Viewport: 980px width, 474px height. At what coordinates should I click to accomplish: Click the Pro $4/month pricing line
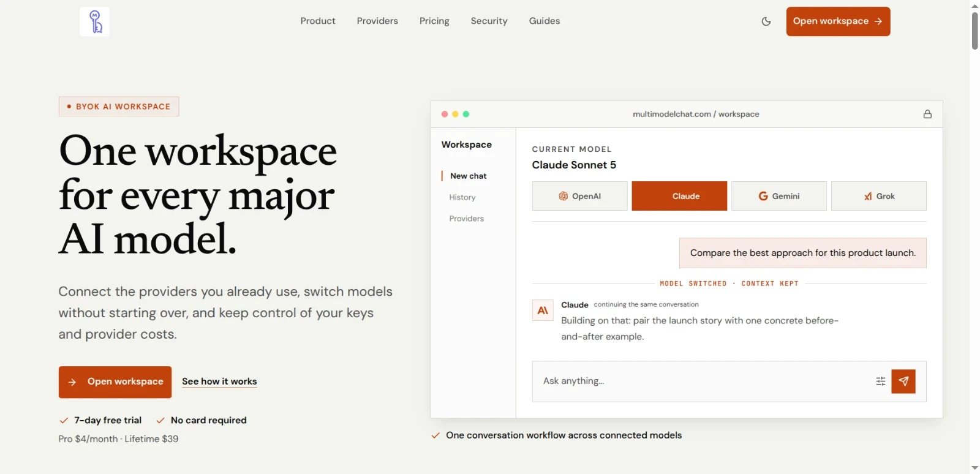point(118,439)
